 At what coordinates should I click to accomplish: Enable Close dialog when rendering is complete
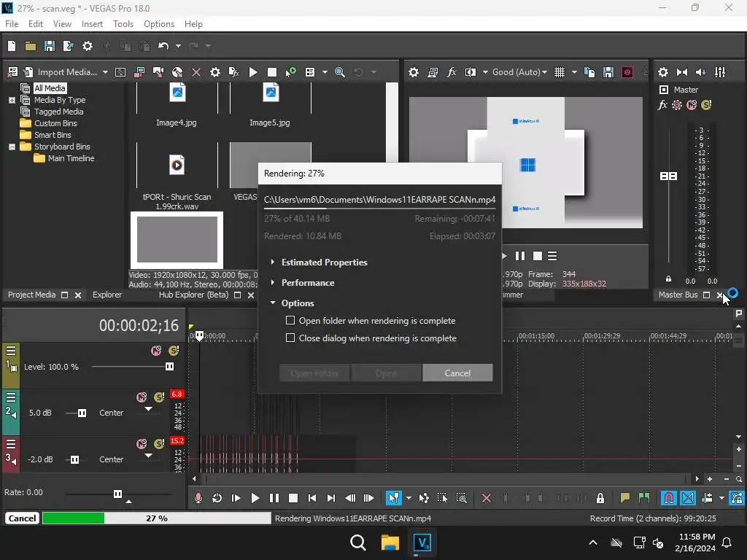(x=290, y=338)
